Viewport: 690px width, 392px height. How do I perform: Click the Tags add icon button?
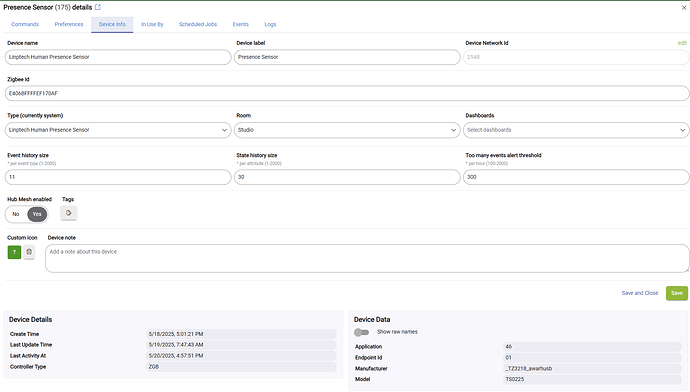69,213
